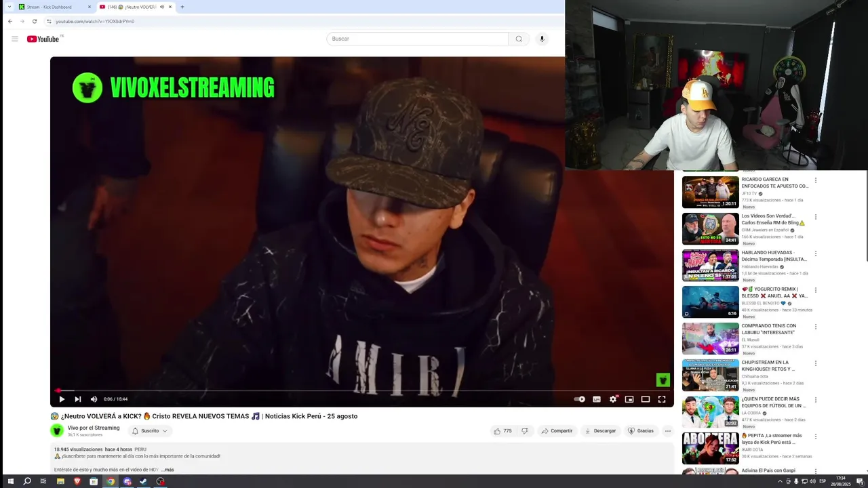Screen dimensions: 868x488
Task: Enter fullscreen mode
Action: click(662, 399)
